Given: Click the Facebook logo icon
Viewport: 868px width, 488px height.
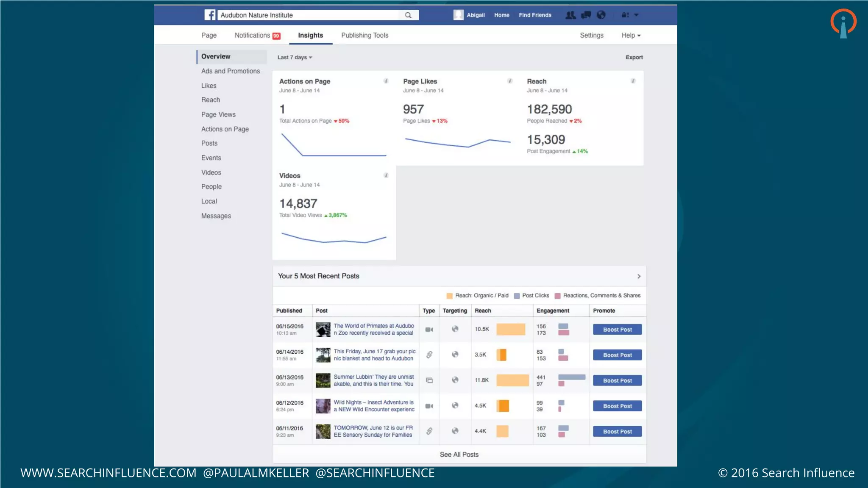Looking at the screenshot, I should [210, 15].
